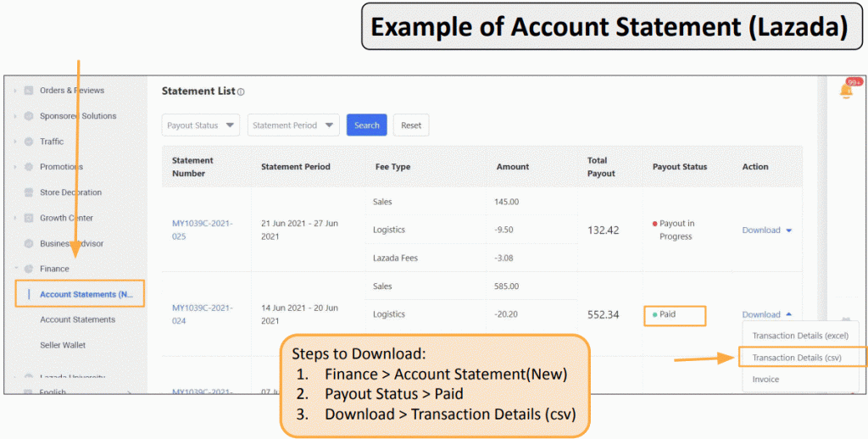Screen dimensions: 868x439
Task: Click the Orders & Reviews sidebar icon
Action: coord(29,90)
